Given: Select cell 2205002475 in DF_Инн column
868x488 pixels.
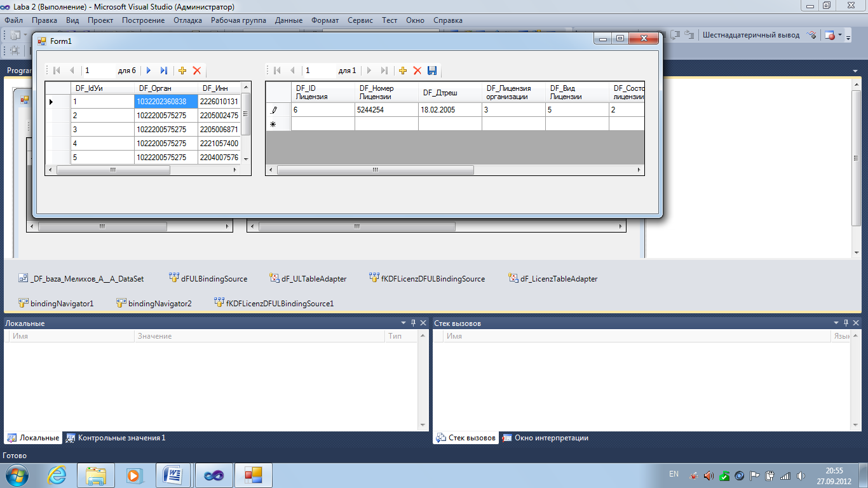Looking at the screenshot, I should point(219,116).
